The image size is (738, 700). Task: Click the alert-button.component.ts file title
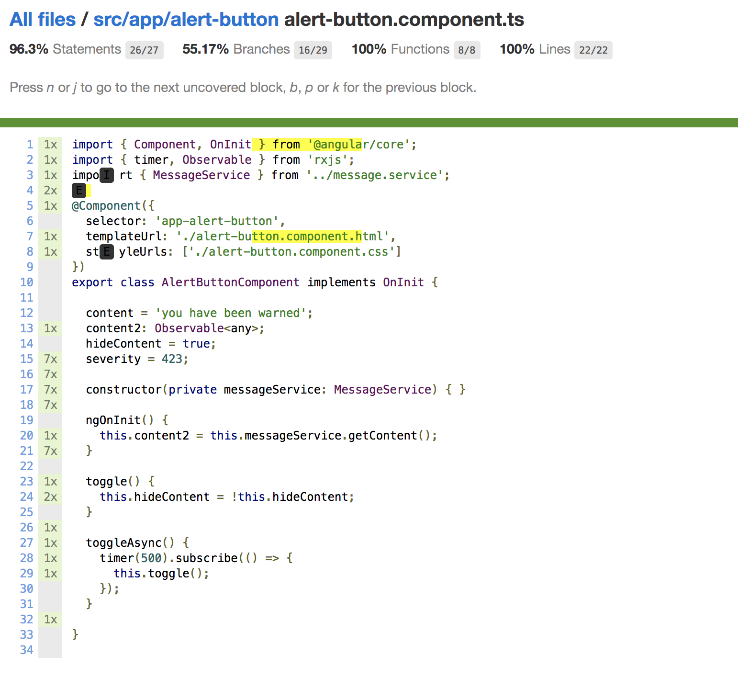[404, 20]
